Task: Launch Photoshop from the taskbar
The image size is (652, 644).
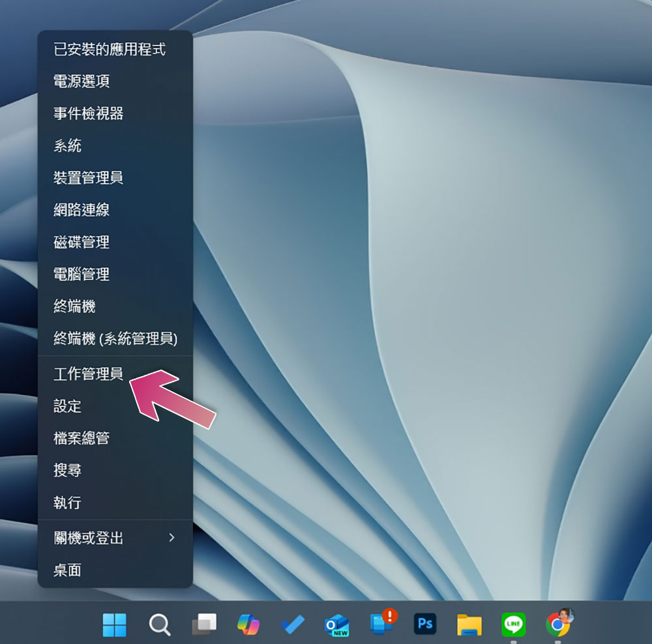Action: [425, 624]
